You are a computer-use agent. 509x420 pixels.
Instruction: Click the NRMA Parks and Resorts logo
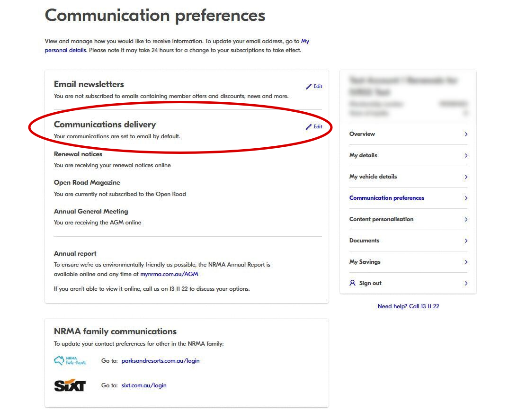(70, 361)
